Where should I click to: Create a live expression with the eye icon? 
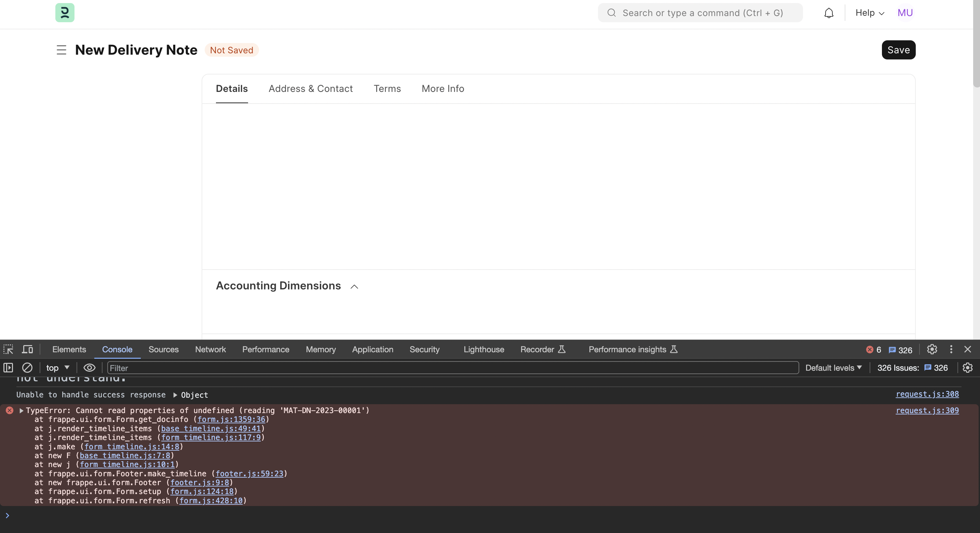coord(89,368)
